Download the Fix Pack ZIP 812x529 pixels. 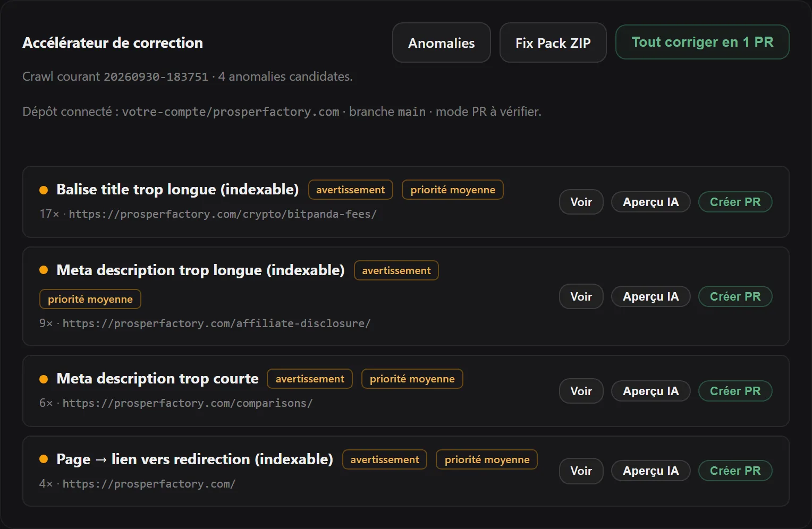tap(553, 42)
